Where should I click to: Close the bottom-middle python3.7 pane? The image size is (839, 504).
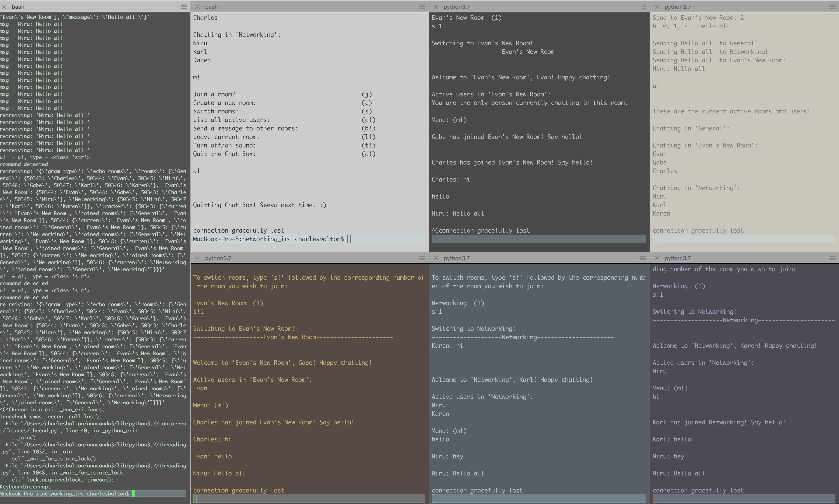[197, 258]
